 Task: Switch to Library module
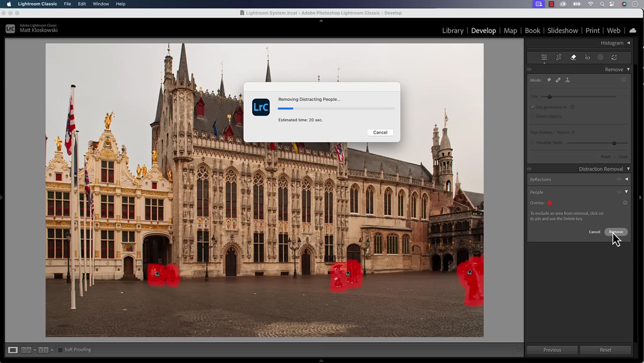pyautogui.click(x=452, y=31)
